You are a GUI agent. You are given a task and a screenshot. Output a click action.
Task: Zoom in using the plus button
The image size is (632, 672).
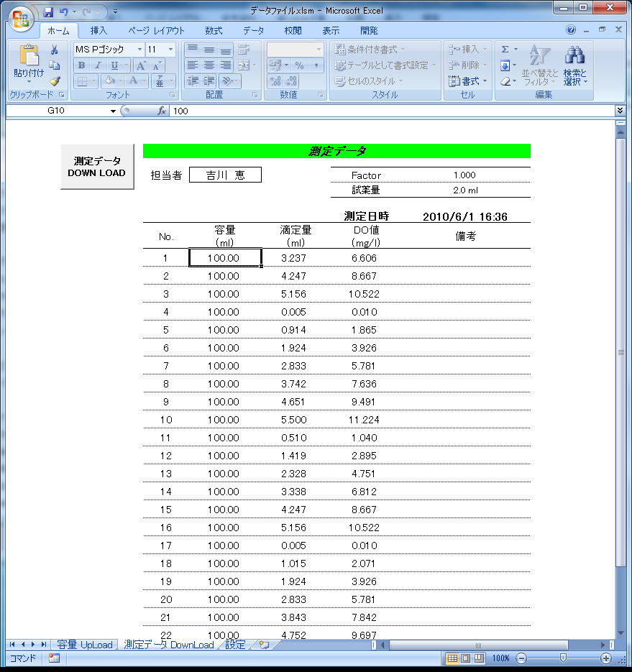(x=606, y=658)
